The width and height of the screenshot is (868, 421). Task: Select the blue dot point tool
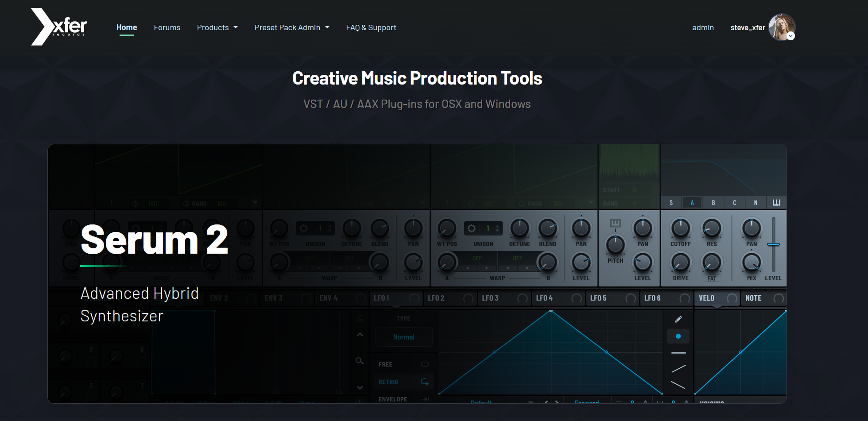point(678,336)
